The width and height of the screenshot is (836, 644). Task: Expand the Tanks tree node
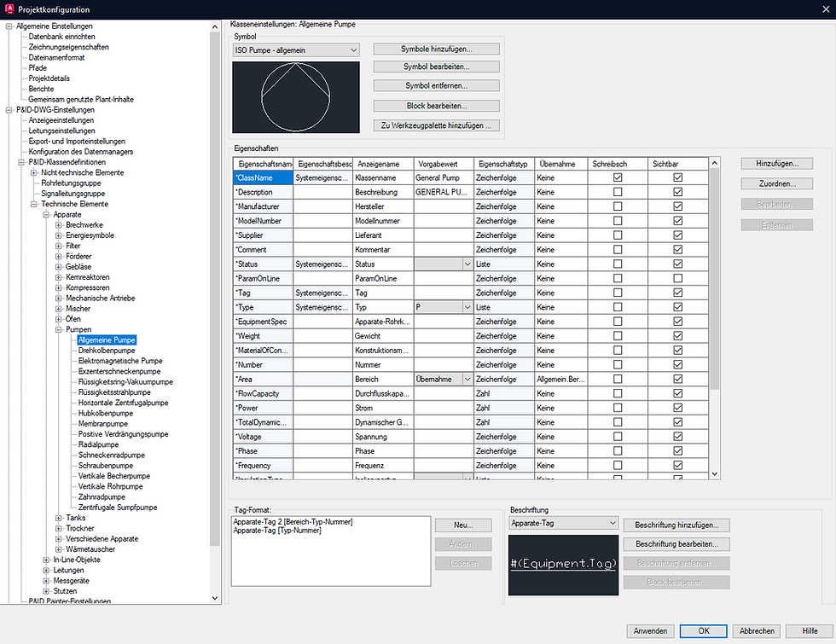click(59, 518)
